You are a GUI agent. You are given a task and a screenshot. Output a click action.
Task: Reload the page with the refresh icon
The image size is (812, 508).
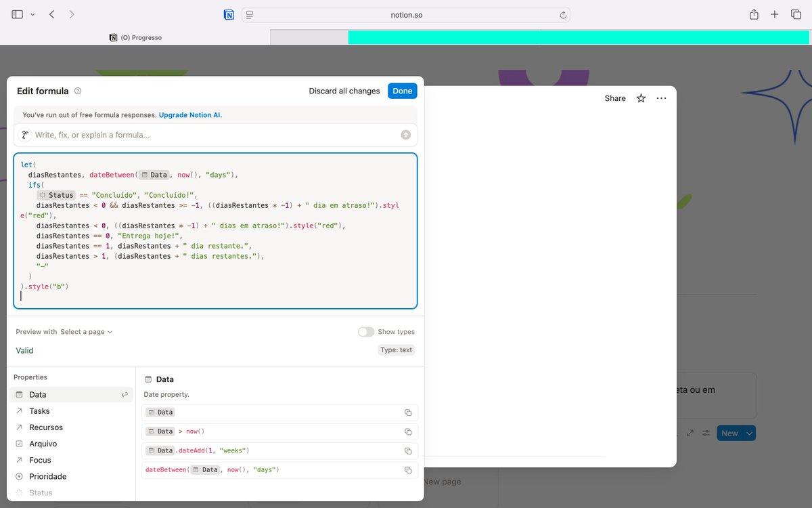pos(563,14)
